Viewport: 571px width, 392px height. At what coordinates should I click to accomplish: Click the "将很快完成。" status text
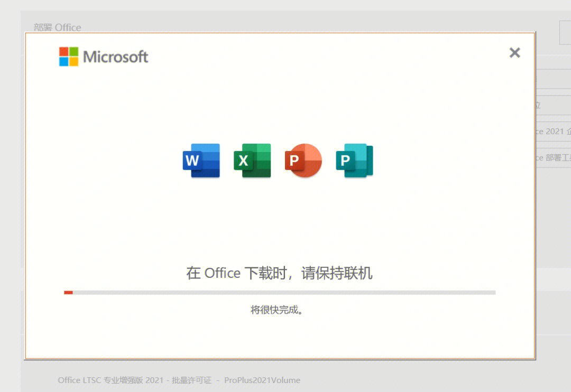277,310
